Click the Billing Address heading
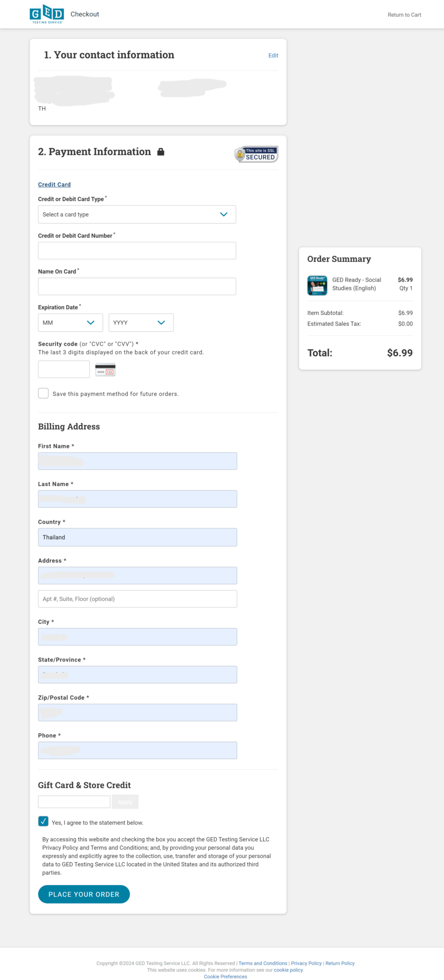444x980 pixels. click(69, 427)
